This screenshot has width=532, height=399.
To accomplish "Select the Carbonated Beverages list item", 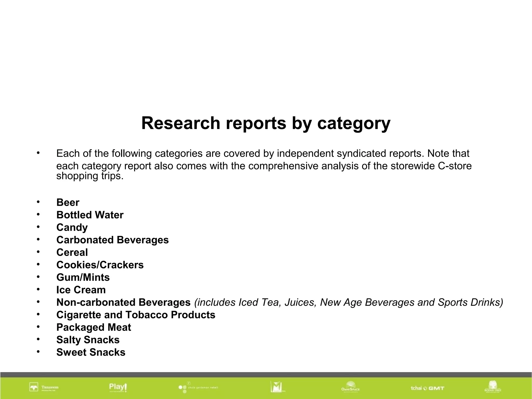I will pos(112,240).
